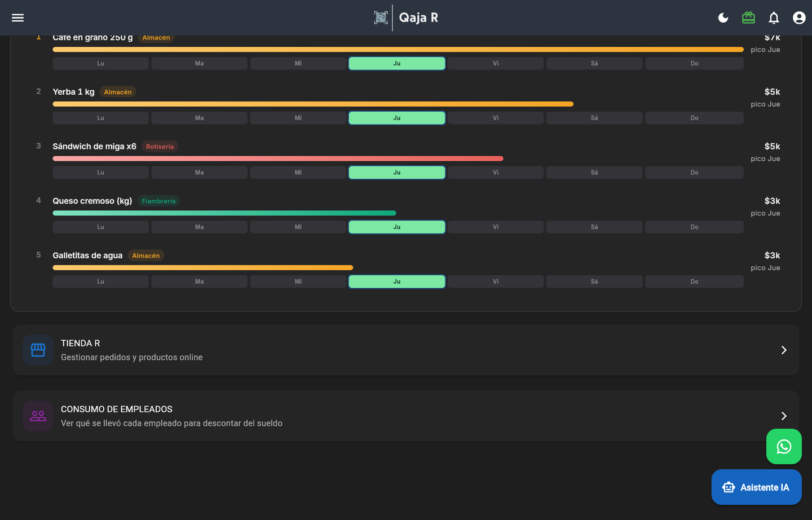Launch the Asistente IA chatbot

click(x=756, y=487)
